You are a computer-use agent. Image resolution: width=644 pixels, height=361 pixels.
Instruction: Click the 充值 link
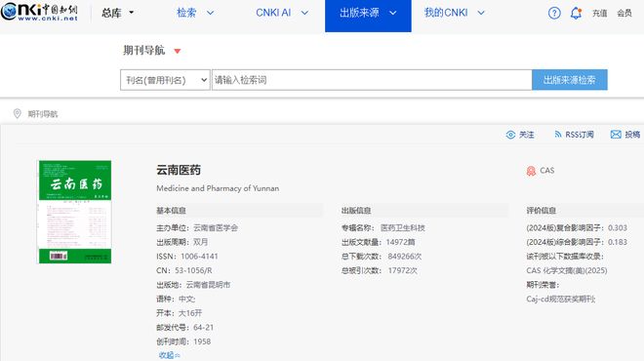(x=600, y=13)
